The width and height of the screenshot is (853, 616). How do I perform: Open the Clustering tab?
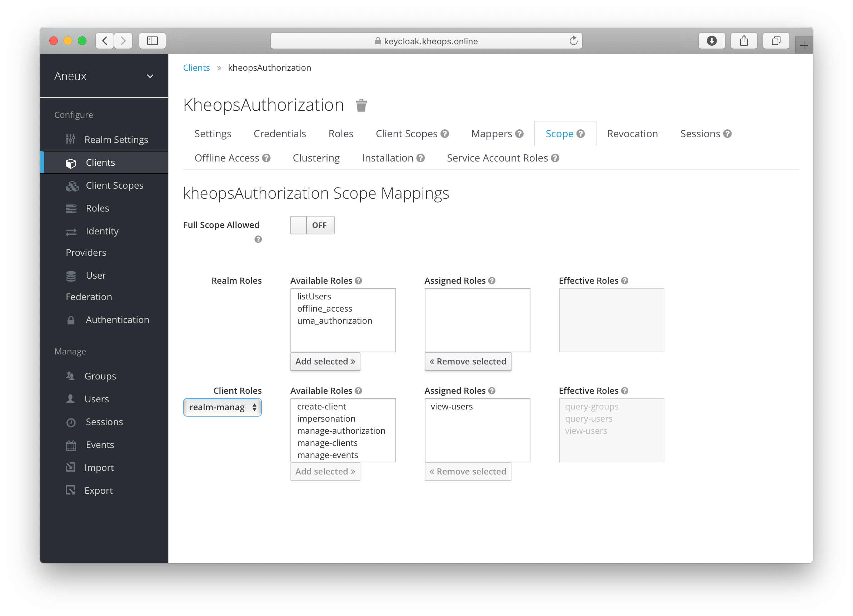316,158
